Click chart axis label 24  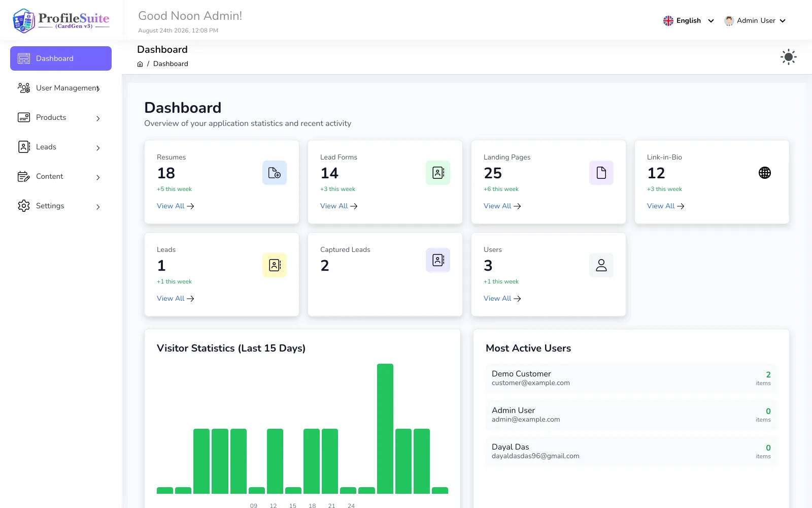tap(351, 505)
